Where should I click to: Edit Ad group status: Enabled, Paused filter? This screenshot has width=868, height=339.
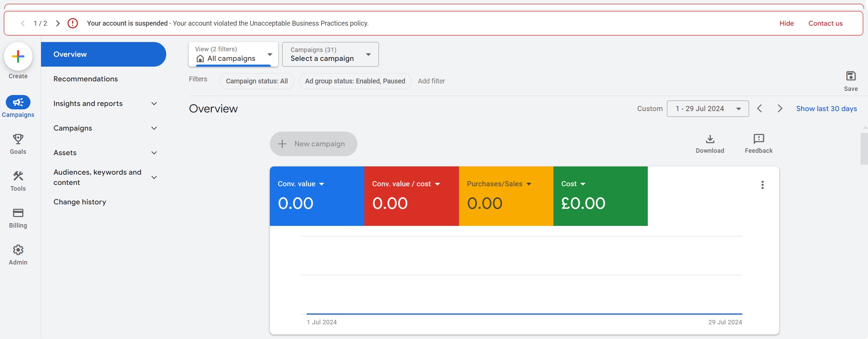(355, 81)
